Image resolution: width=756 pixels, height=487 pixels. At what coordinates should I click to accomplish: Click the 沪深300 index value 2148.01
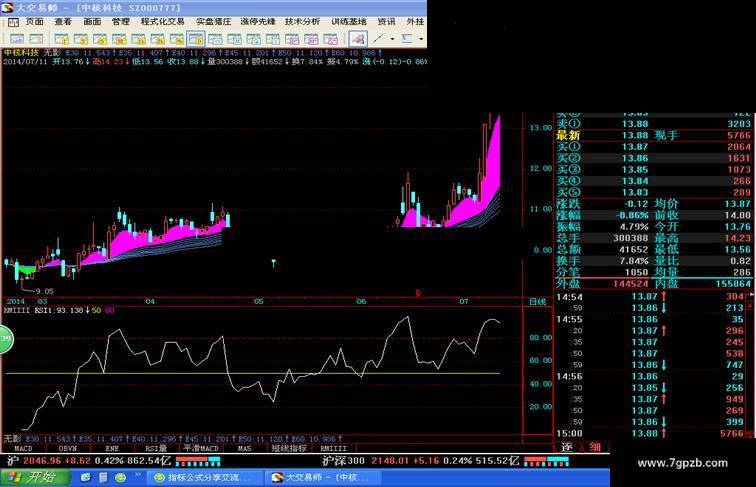(390, 461)
